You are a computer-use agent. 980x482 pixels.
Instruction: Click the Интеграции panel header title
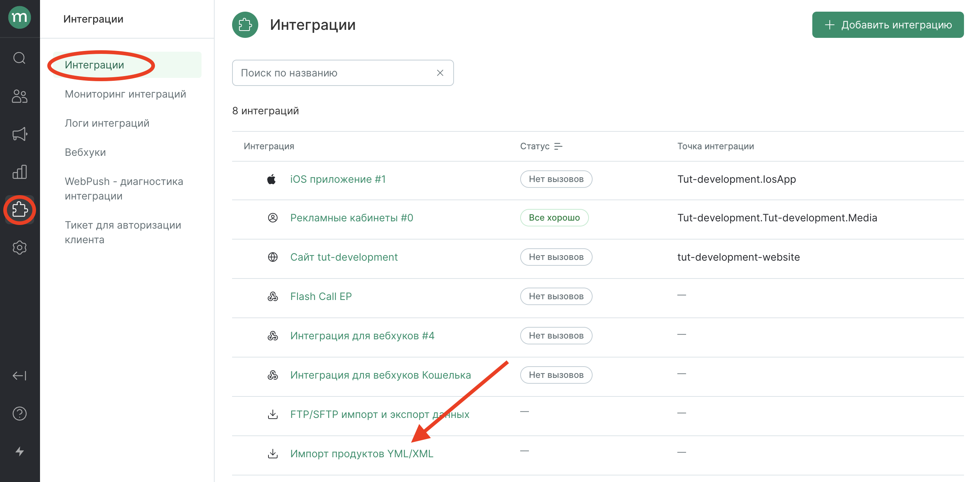tap(93, 19)
